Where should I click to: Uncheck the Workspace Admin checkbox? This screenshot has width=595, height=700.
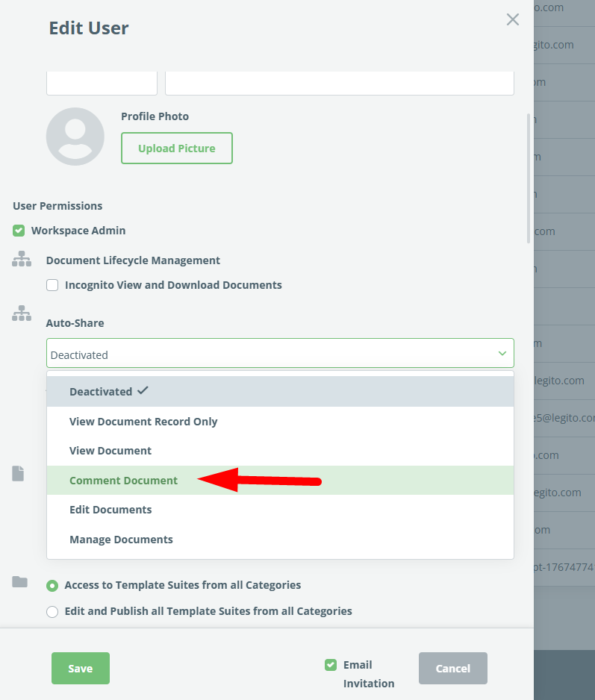click(19, 231)
